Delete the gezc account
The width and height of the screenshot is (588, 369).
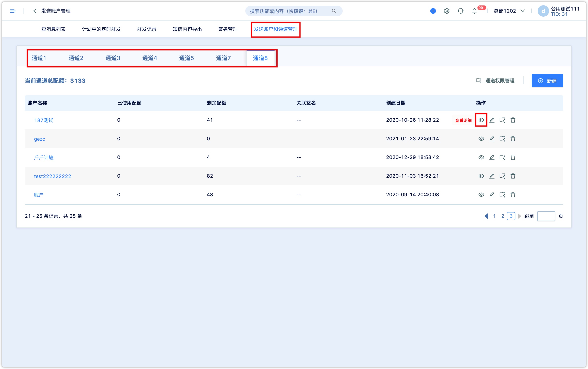click(x=513, y=139)
